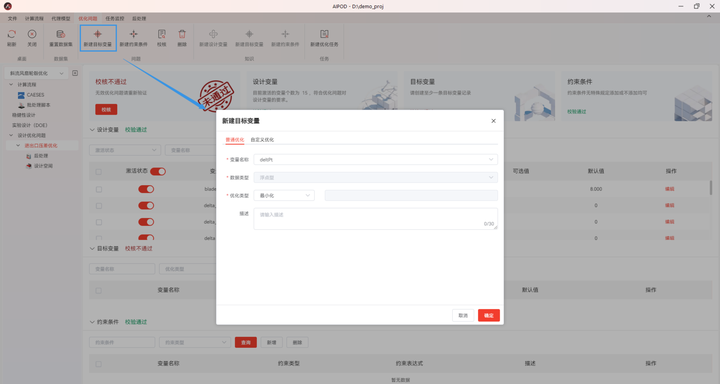Click the 重置数据集 reset dataset icon
720x384 pixels.
[x=61, y=34]
